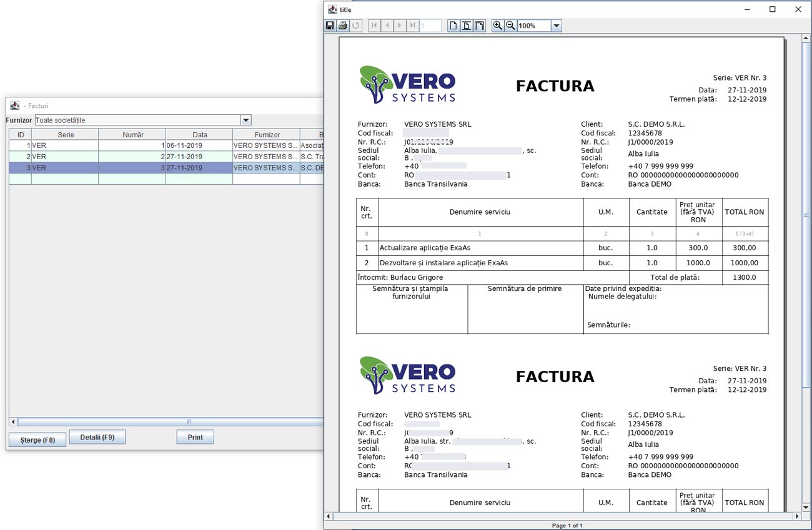812x530 pixels.
Task: Sort by the Data column header
Action: click(x=199, y=134)
